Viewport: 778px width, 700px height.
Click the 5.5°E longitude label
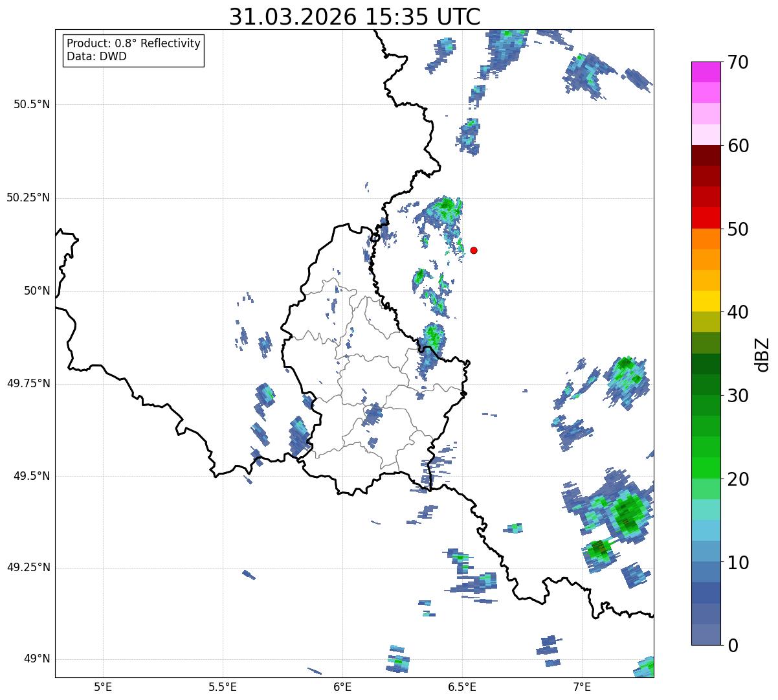(223, 686)
